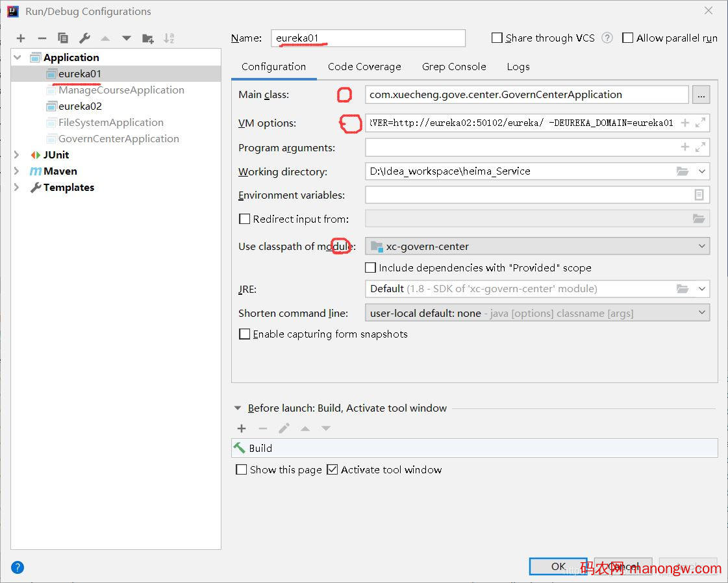Toggle Allow parallel run checkbox
728x583 pixels.
[628, 38]
